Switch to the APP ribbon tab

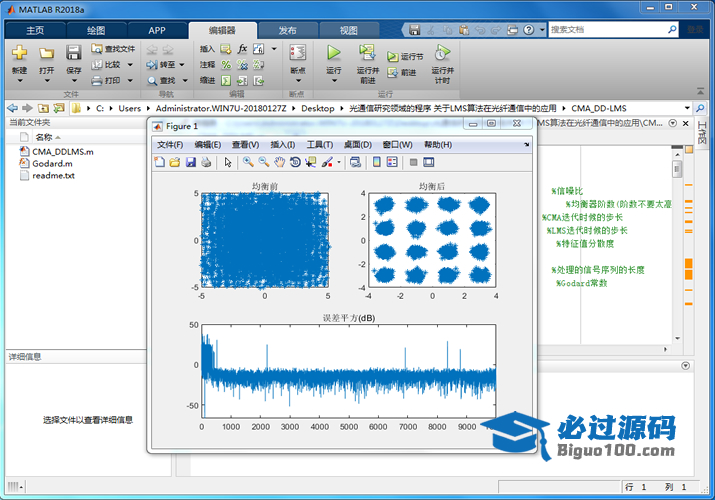pos(157,31)
